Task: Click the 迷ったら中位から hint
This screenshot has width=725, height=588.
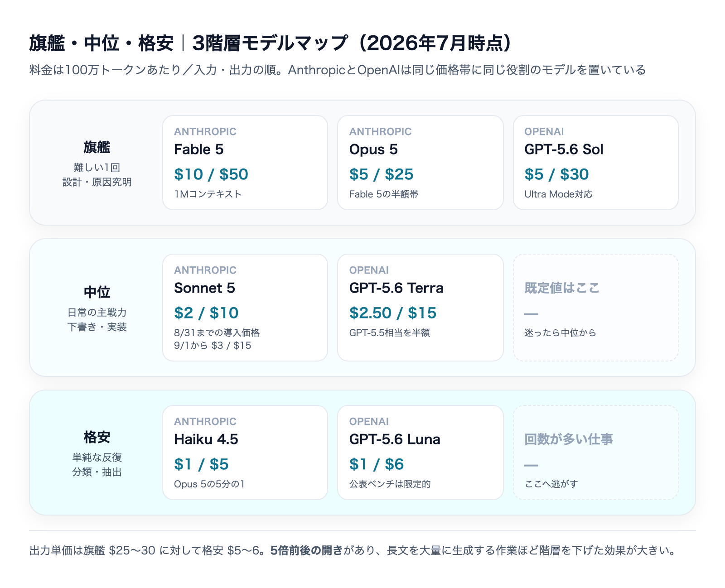Action: point(560,333)
